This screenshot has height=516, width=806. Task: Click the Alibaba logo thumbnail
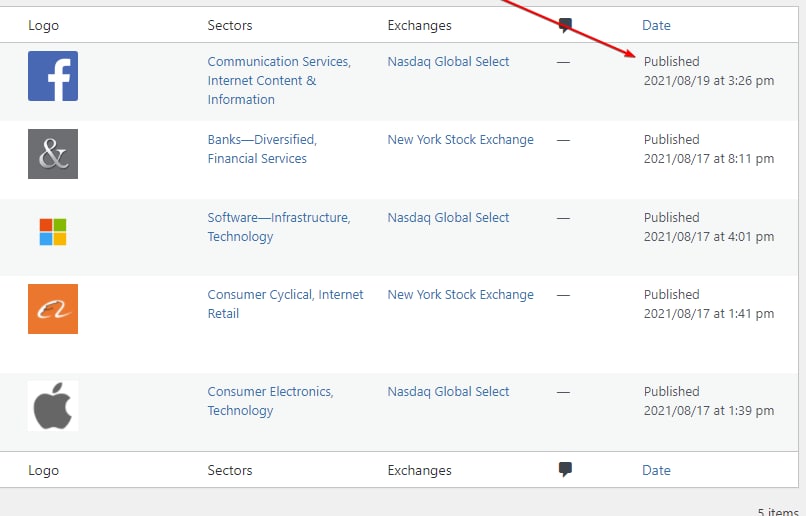(x=53, y=309)
